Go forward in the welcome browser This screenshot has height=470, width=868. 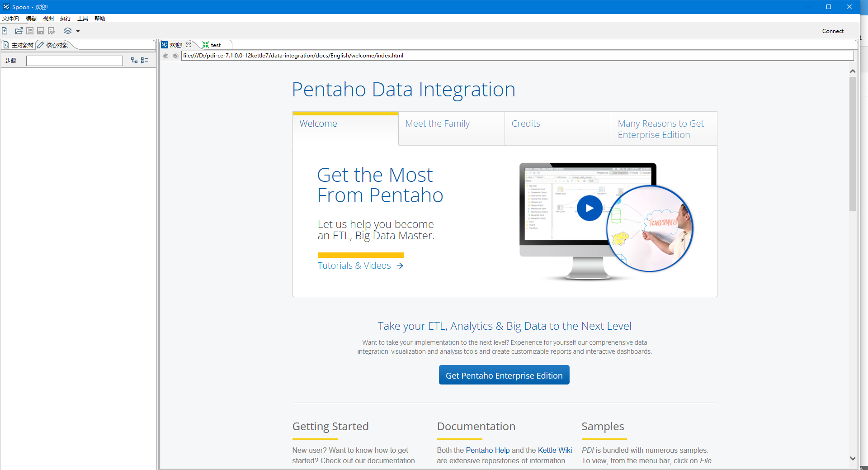pos(175,56)
